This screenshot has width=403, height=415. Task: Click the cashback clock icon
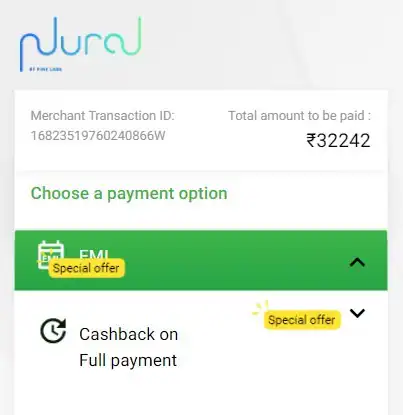[53, 331]
